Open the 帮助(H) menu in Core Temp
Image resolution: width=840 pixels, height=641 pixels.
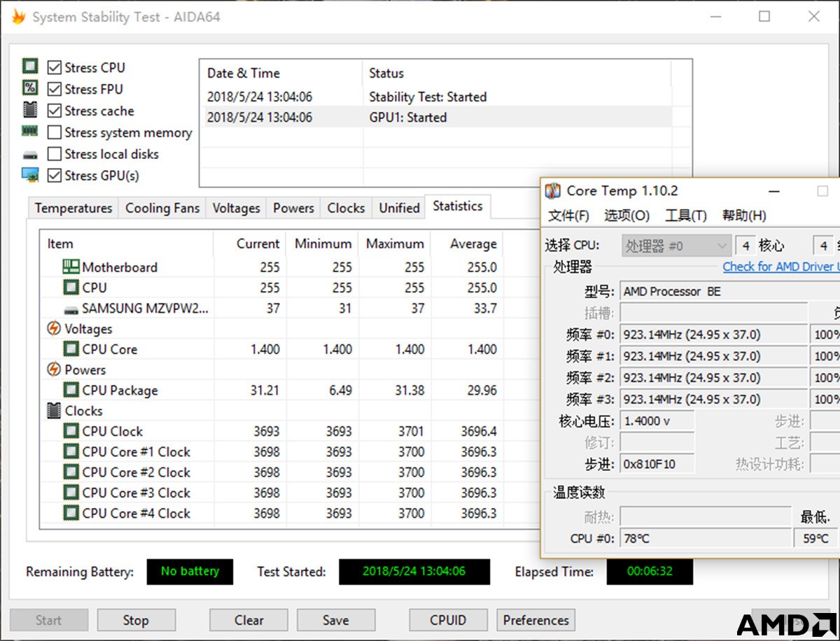[x=744, y=216]
